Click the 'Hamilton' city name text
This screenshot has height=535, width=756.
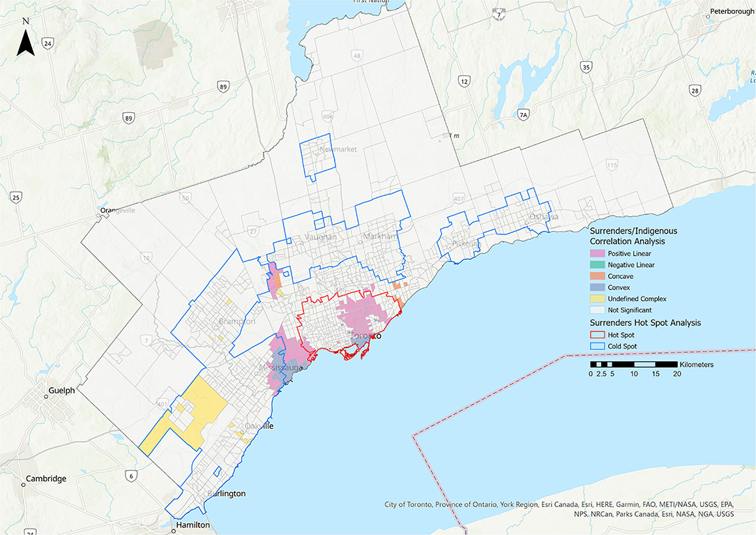(x=193, y=525)
